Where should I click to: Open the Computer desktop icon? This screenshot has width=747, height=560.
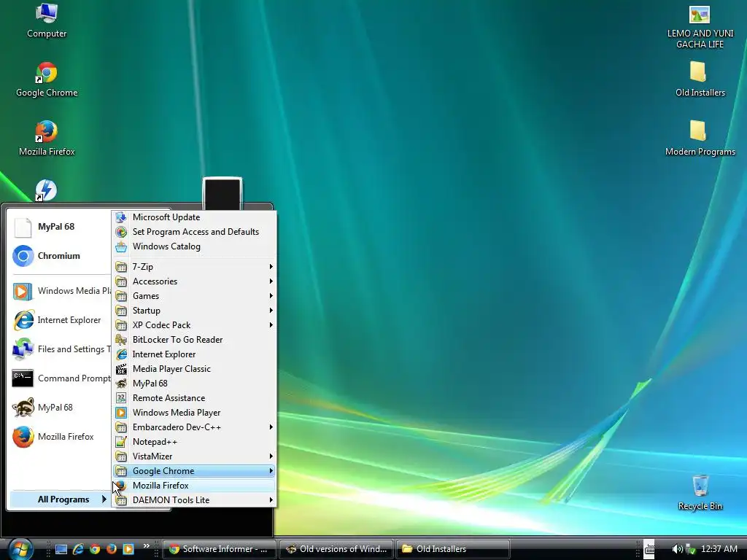47,20
